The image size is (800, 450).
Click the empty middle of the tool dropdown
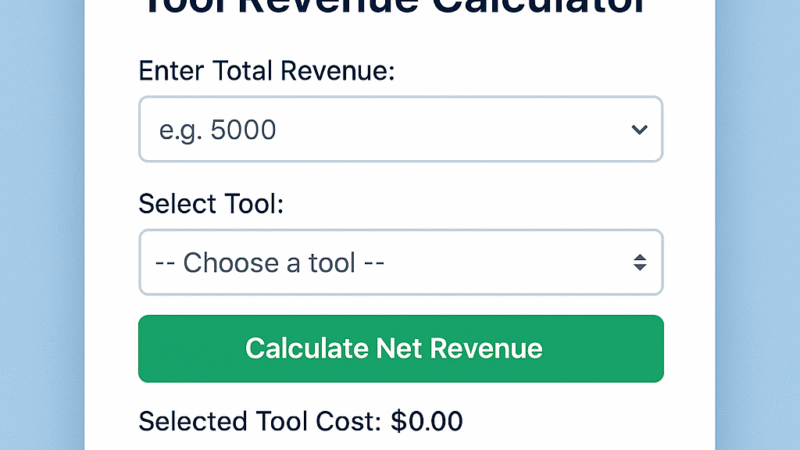(x=500, y=263)
